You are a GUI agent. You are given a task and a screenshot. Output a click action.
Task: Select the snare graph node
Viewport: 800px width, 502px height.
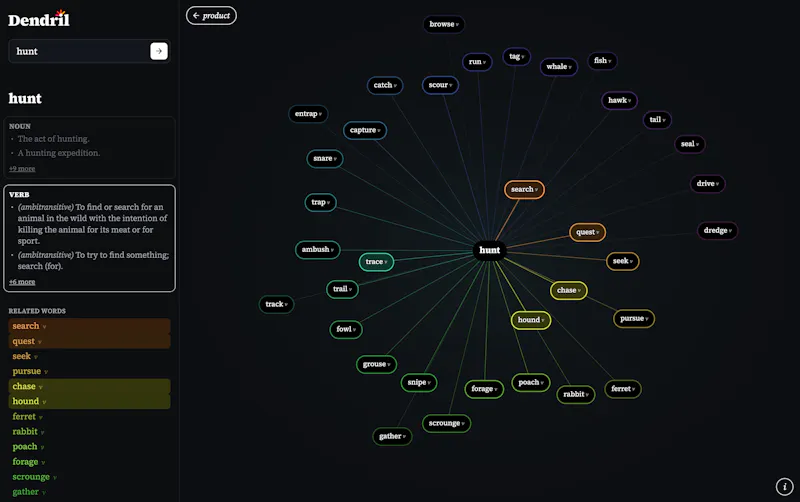pos(324,159)
